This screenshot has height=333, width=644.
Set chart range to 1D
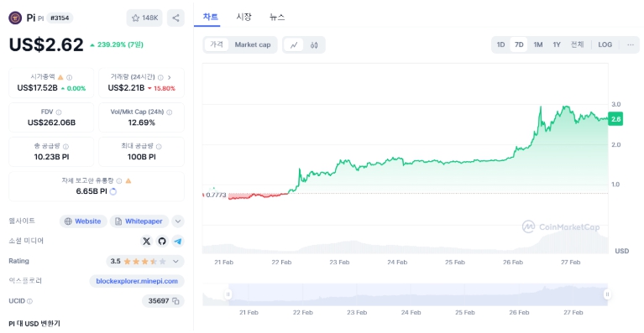coord(500,44)
